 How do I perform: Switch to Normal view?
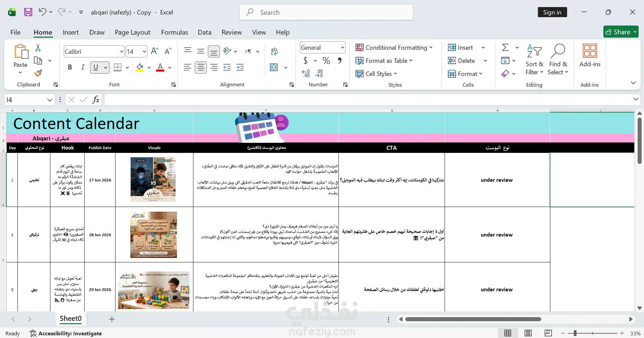(508, 333)
